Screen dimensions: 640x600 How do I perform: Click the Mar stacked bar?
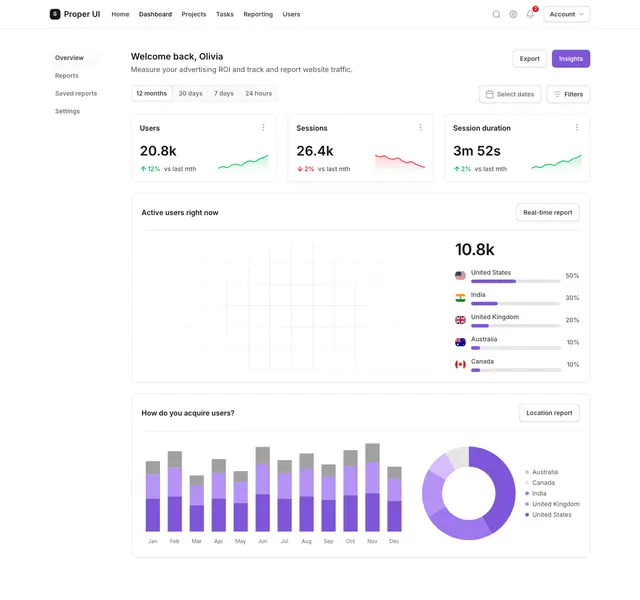tap(197, 503)
